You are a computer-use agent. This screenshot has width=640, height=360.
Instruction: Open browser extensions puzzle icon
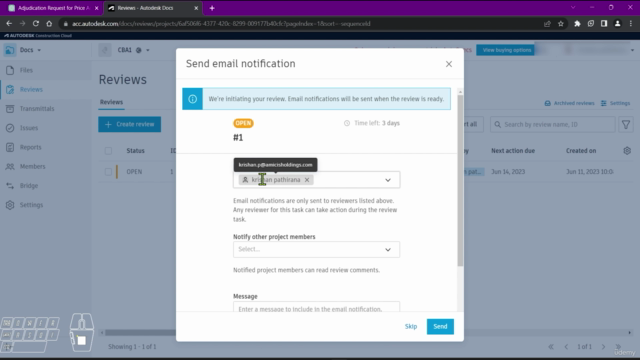[x=577, y=24]
